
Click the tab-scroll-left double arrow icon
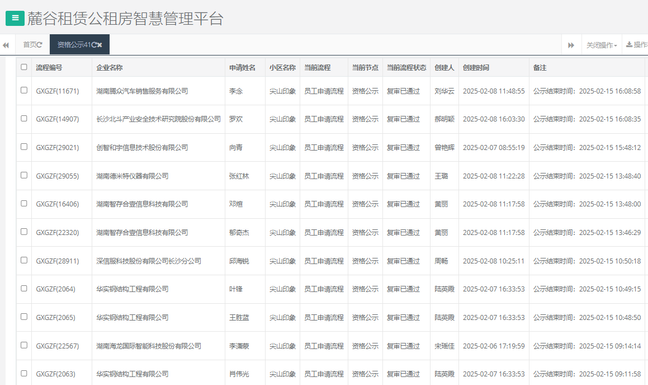pyautogui.click(x=6, y=45)
